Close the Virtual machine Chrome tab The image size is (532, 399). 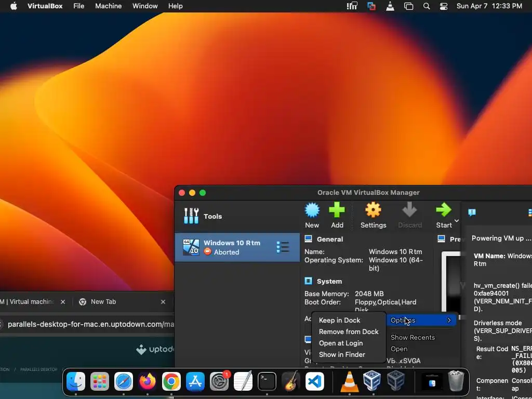click(x=63, y=302)
